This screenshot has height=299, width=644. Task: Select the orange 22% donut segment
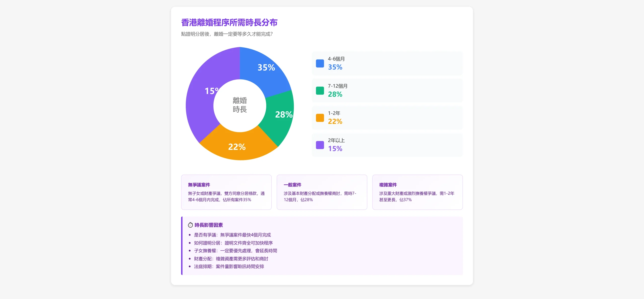238,146
